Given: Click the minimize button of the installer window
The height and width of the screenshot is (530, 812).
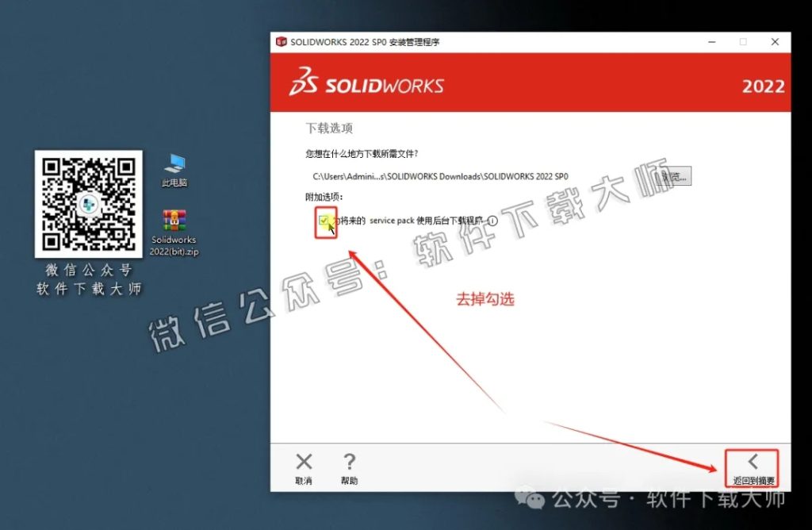Looking at the screenshot, I should pyautogui.click(x=710, y=42).
